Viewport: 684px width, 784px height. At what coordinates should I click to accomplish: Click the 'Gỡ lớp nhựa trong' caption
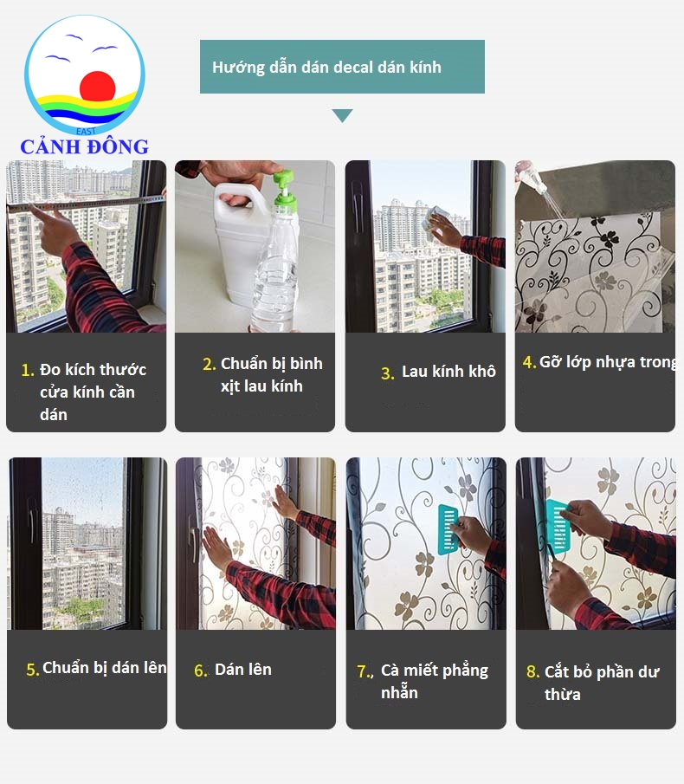[599, 361]
